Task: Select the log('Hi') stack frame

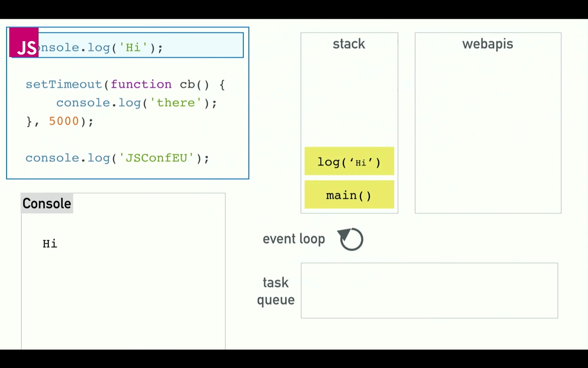Action: pyautogui.click(x=349, y=162)
